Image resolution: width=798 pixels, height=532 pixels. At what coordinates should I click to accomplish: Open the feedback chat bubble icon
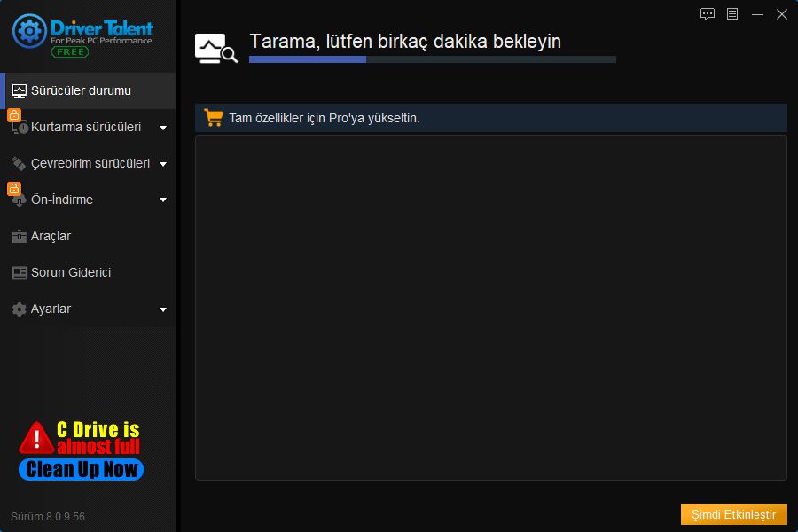[708, 14]
